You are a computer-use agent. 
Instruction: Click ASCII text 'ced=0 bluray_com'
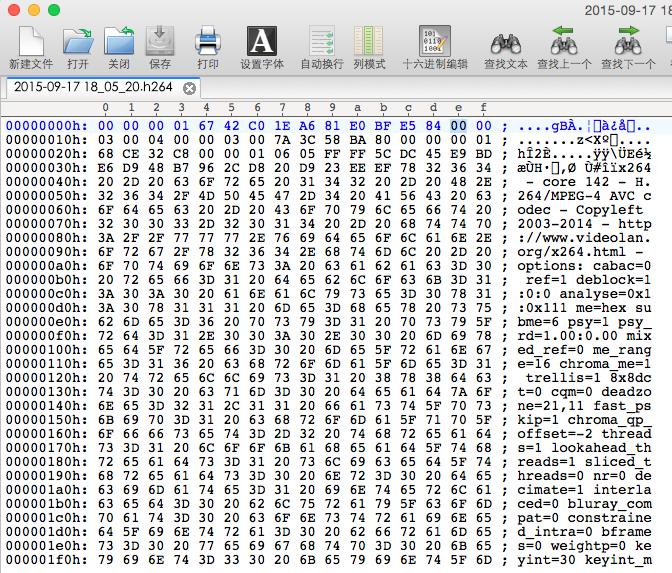point(585,504)
